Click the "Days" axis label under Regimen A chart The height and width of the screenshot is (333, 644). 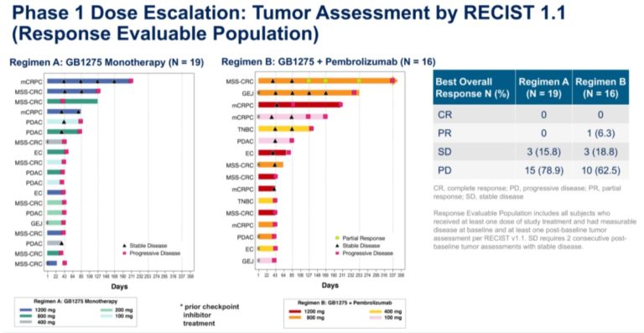click(x=119, y=286)
